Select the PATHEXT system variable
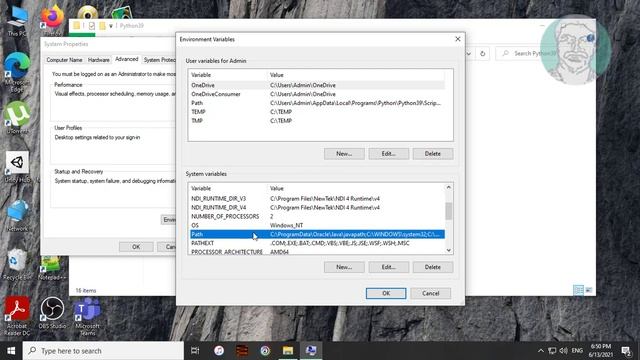Viewport: 640px width, 360px height. [318, 243]
